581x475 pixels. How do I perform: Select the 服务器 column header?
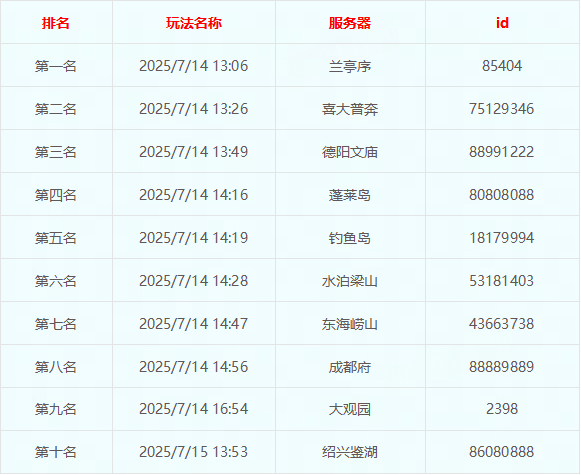350,23
